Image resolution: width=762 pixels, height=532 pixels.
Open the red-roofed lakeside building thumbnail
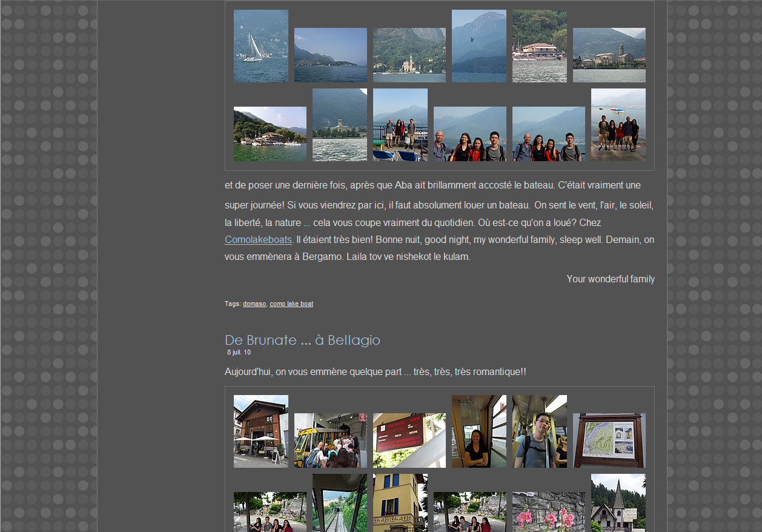540,46
